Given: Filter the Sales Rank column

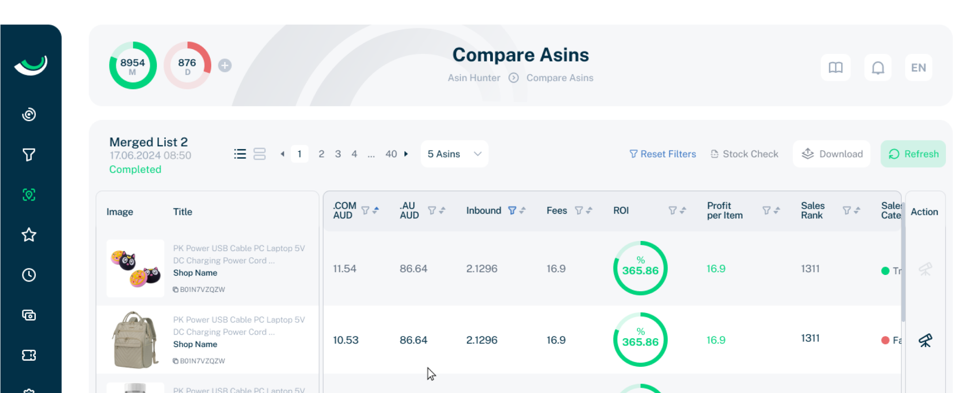Looking at the screenshot, I should coord(847,210).
